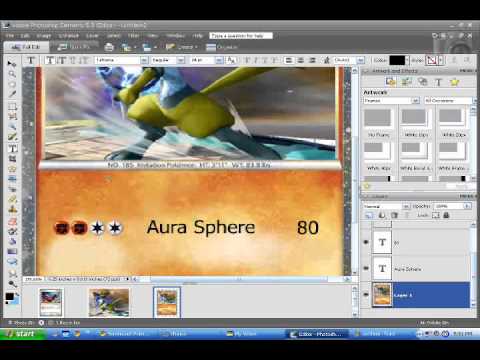Show Favorites star in Artwork panel
480x360 pixels.
tap(454, 82)
